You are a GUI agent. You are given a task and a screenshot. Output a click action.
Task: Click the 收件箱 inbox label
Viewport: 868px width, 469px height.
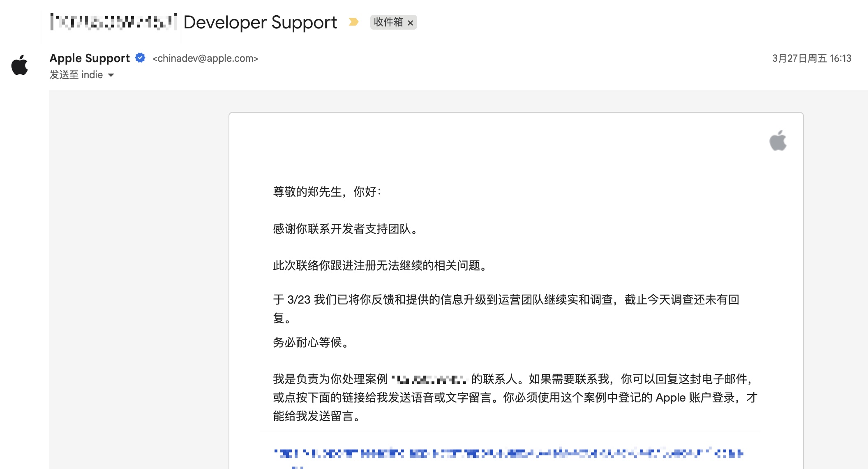(x=388, y=22)
